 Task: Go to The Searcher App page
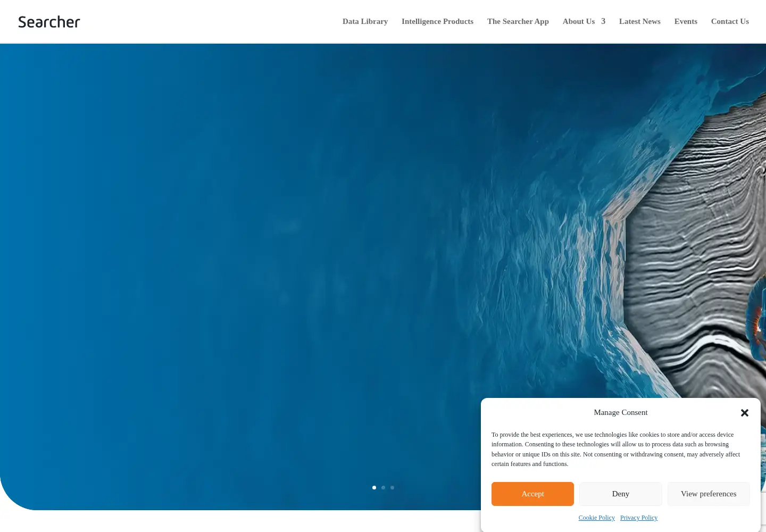pyautogui.click(x=518, y=21)
